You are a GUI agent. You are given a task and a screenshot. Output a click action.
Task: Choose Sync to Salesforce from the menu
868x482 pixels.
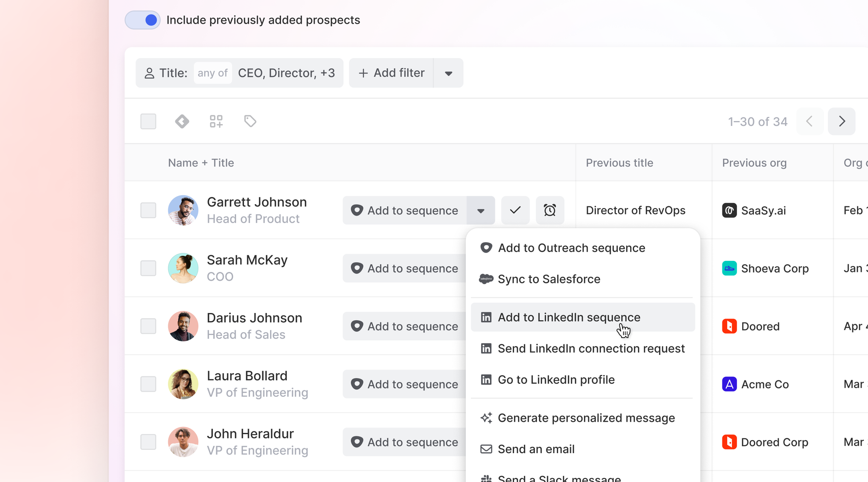[x=549, y=279]
